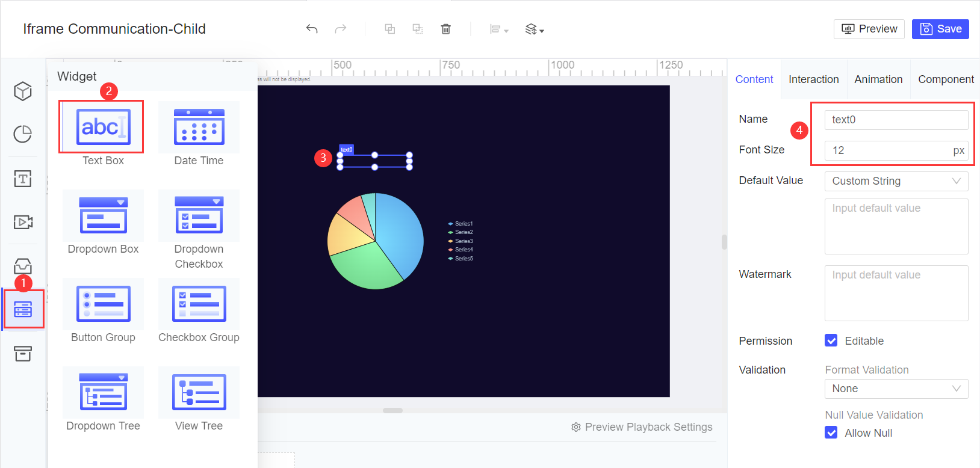Click Series1 legend entry

click(x=461, y=224)
